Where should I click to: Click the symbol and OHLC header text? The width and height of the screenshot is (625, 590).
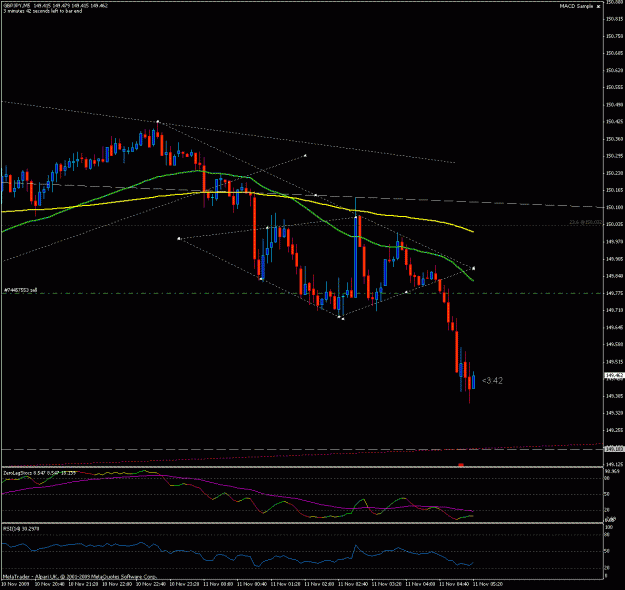pyautogui.click(x=55, y=6)
